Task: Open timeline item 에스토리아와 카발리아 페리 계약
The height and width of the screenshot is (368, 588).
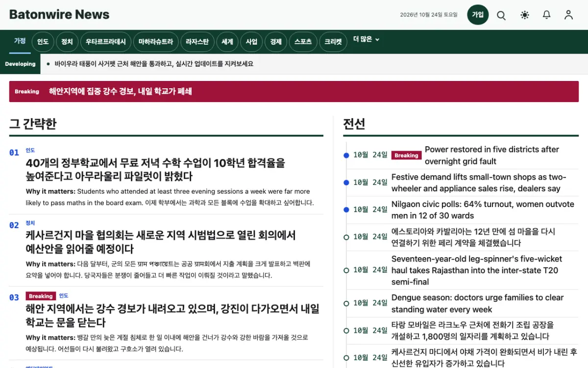Action: tap(473, 237)
